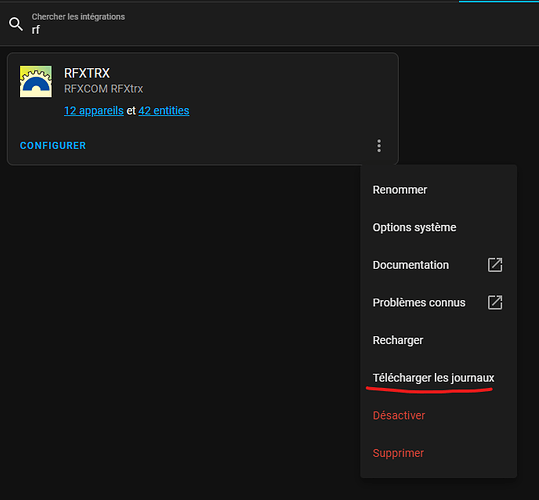Select Problèmes connus menu item
This screenshot has height=500, width=539.
[x=438, y=302]
